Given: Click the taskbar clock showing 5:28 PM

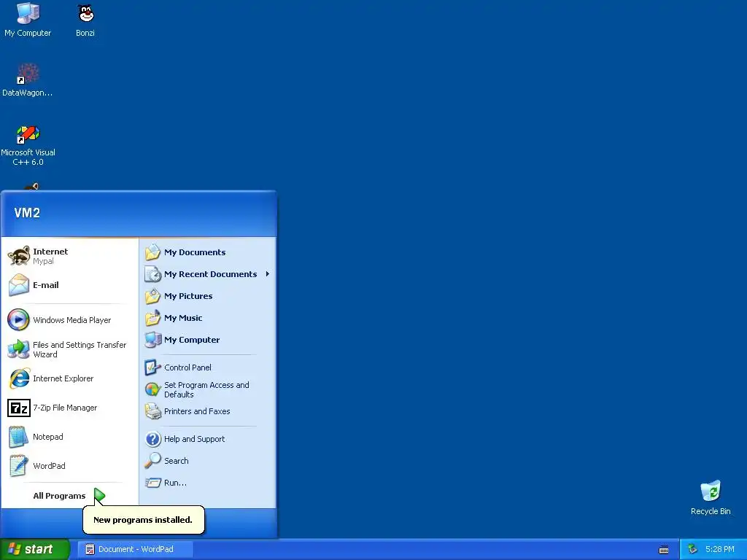Looking at the screenshot, I should click(x=720, y=550).
